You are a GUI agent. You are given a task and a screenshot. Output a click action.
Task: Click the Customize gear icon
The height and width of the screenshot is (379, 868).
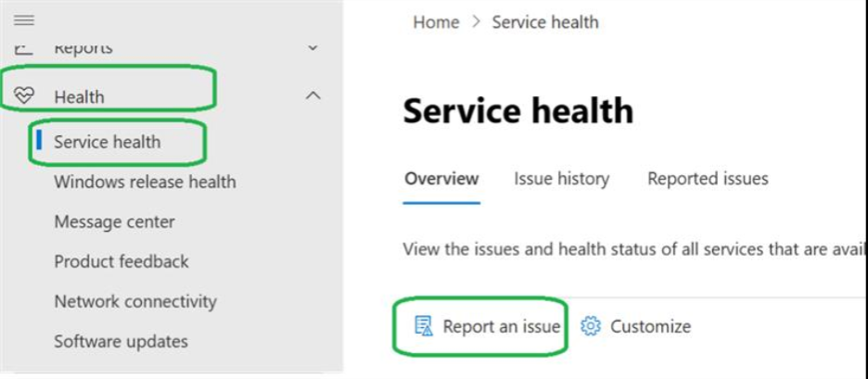[591, 326]
